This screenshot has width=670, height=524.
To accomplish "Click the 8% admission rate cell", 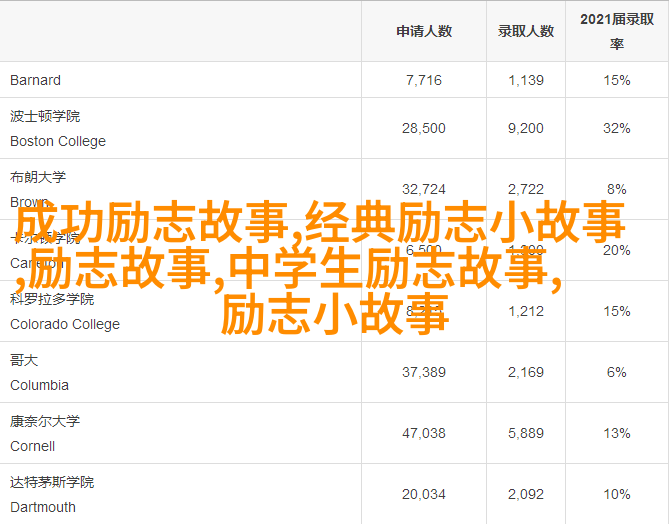I will click(x=617, y=189).
